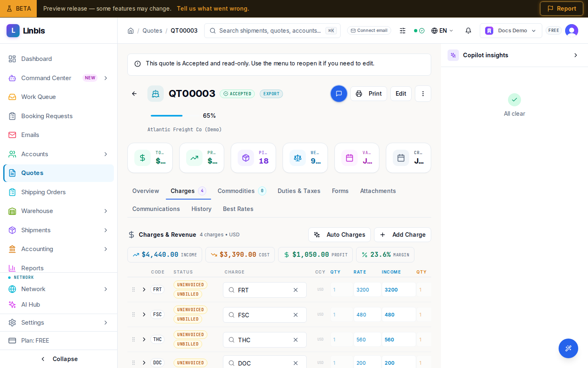Open the EN language dropdown
This screenshot has width=588, height=368.
click(442, 31)
